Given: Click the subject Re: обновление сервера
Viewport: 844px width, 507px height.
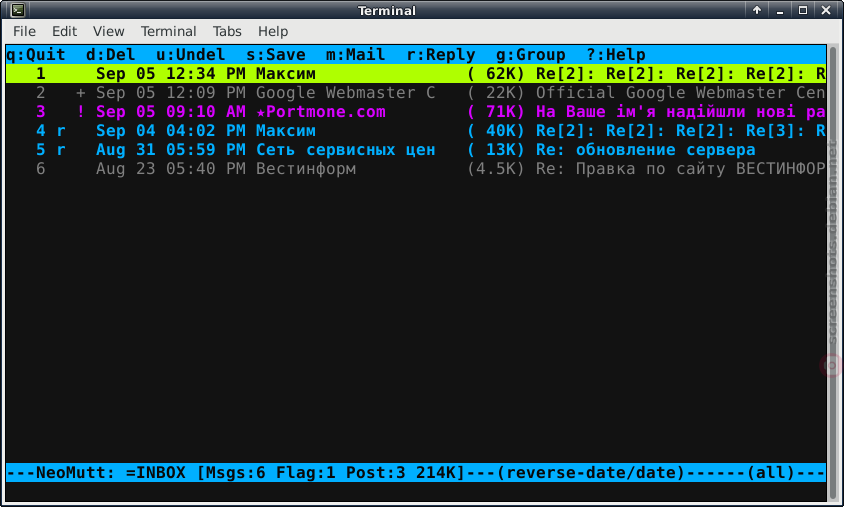Looking at the screenshot, I should tap(646, 150).
